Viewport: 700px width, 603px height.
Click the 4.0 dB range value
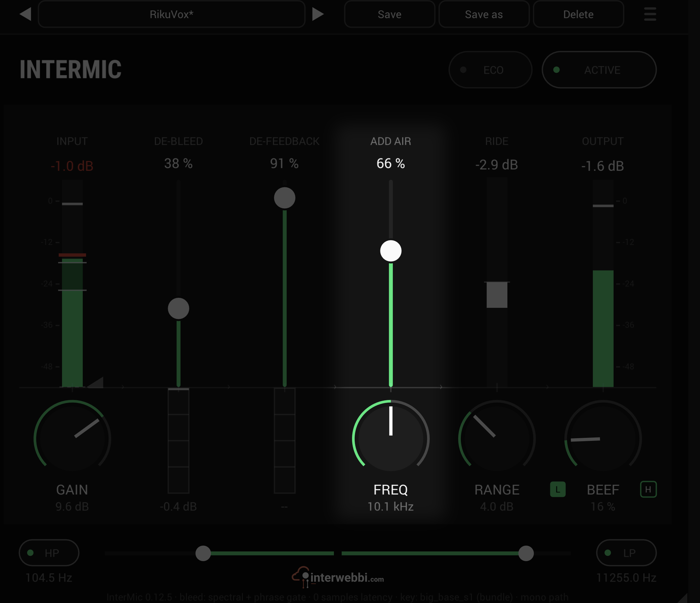[x=497, y=506]
